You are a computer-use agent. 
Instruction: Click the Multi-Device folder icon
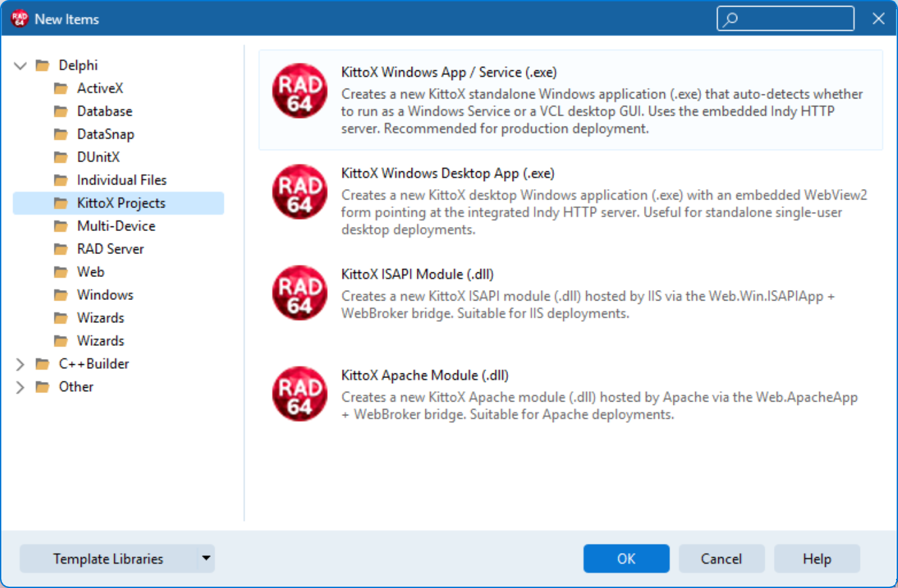click(61, 226)
